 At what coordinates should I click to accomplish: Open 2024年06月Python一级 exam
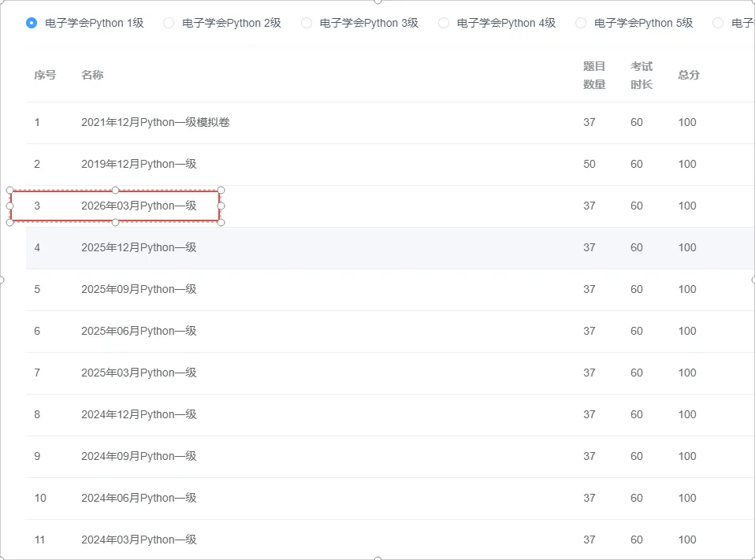tap(139, 498)
